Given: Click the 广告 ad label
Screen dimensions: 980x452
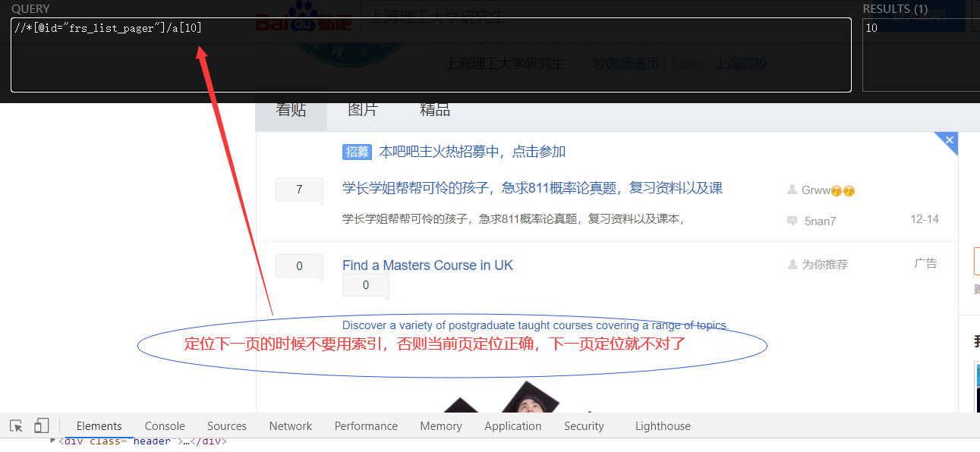Looking at the screenshot, I should (x=926, y=263).
